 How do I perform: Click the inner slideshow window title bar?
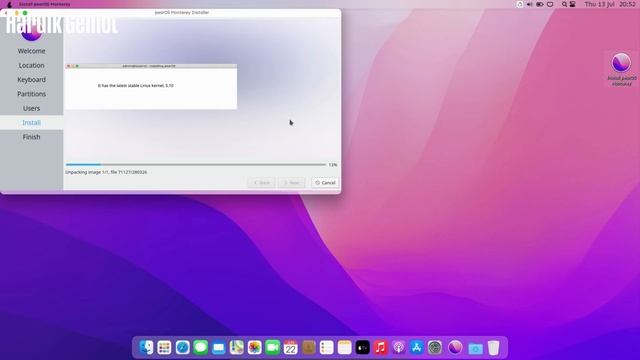151,66
